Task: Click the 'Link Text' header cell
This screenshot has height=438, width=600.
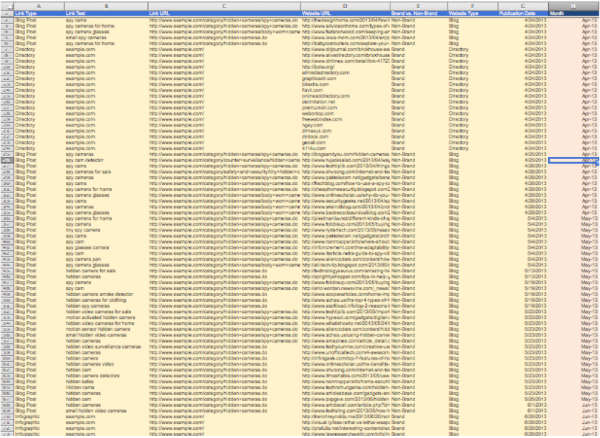Action: coord(106,14)
